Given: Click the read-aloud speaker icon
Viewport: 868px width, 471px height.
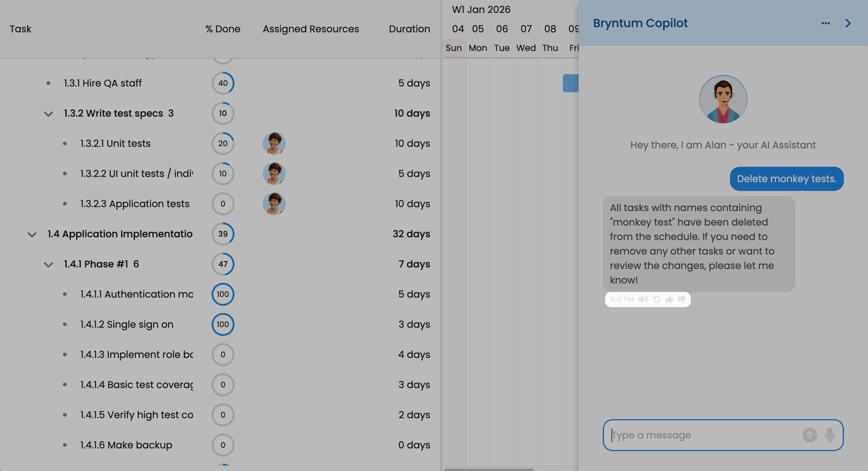Looking at the screenshot, I should pos(643,299).
